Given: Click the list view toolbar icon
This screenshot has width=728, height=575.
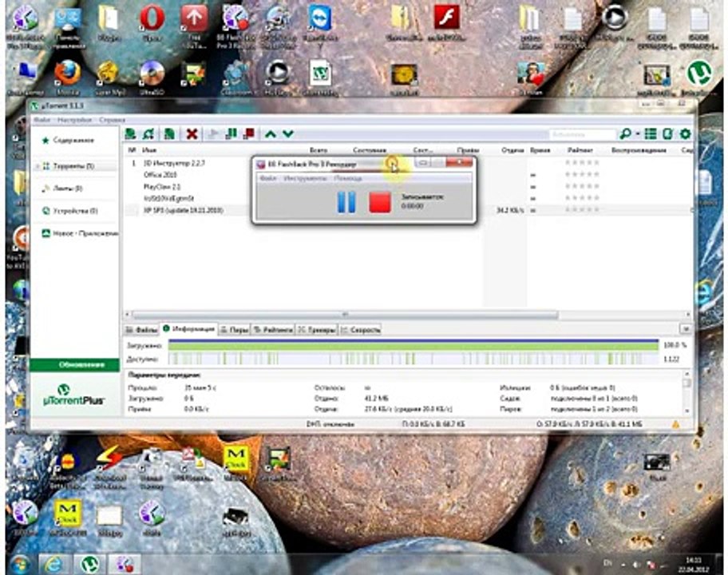Looking at the screenshot, I should click(651, 134).
